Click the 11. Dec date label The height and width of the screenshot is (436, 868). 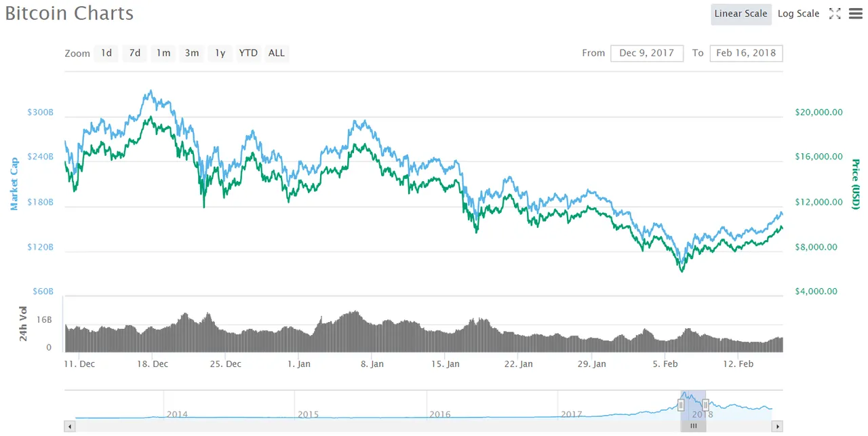point(79,363)
